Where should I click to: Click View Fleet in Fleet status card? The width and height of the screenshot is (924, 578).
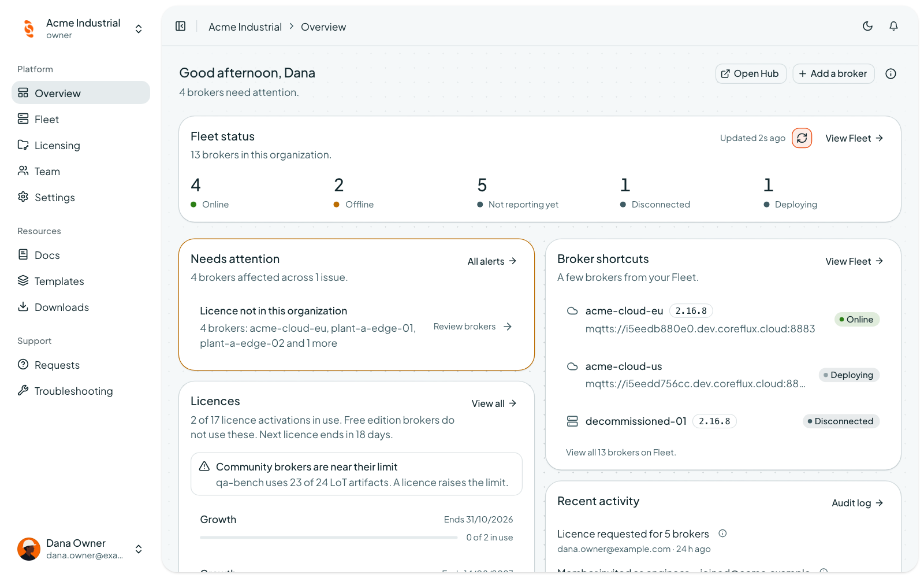click(854, 138)
